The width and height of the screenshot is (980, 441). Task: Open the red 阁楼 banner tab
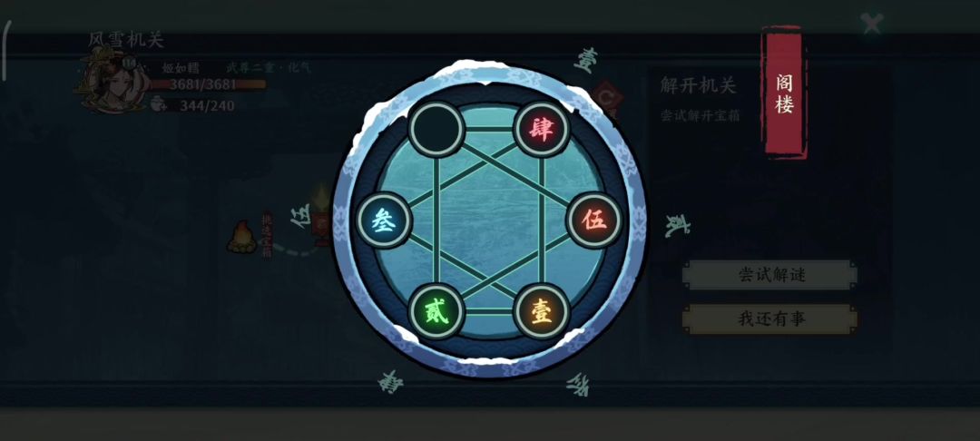(x=784, y=93)
